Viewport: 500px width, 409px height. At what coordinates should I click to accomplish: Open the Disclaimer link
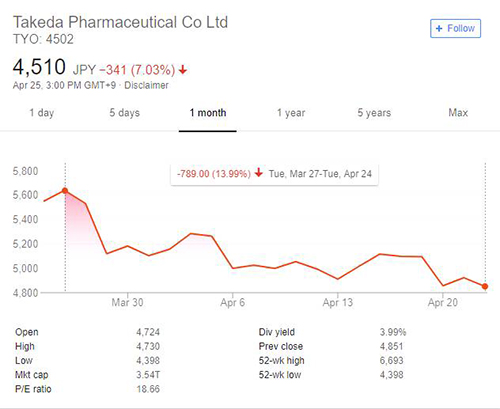point(146,85)
